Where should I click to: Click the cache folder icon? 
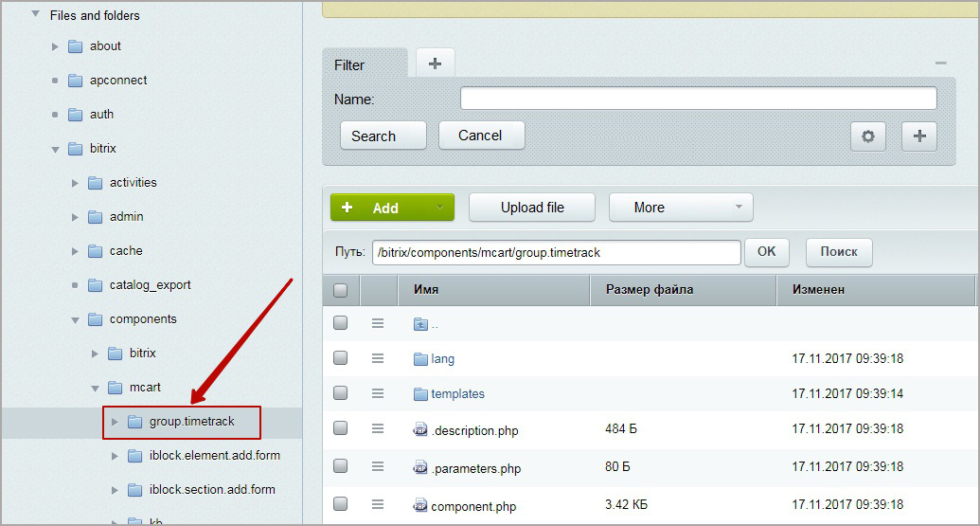(x=95, y=251)
